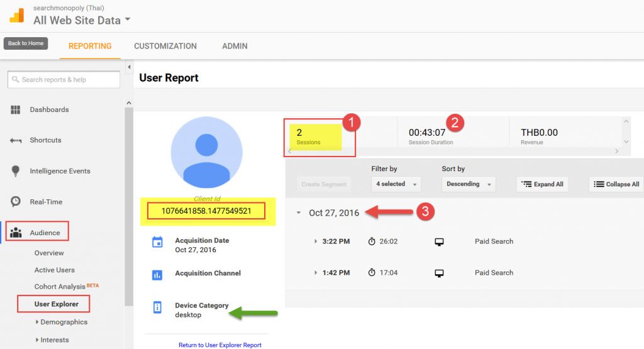Click the metrics scroll right arrow
This screenshot has height=349, width=644.
pyautogui.click(x=616, y=152)
